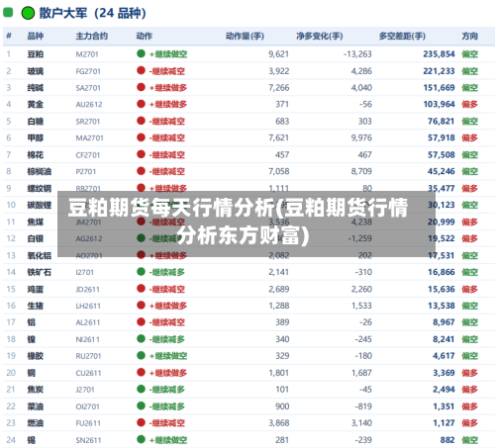Pick the red dot in 棉花 row
Image resolution: width=495 pixels, height=448 pixels.
pos(141,154)
